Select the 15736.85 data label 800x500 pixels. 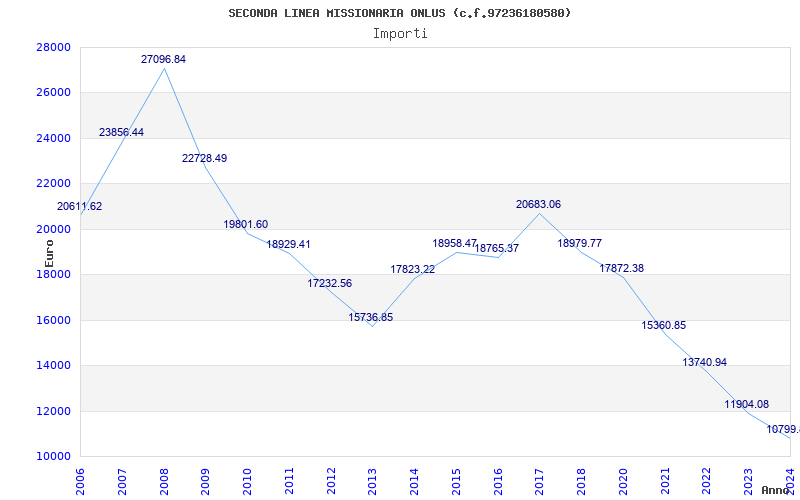(371, 317)
